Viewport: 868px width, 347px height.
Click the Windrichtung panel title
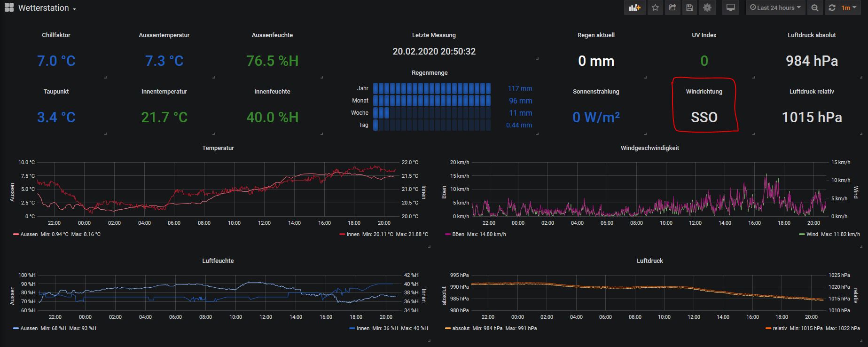[704, 92]
